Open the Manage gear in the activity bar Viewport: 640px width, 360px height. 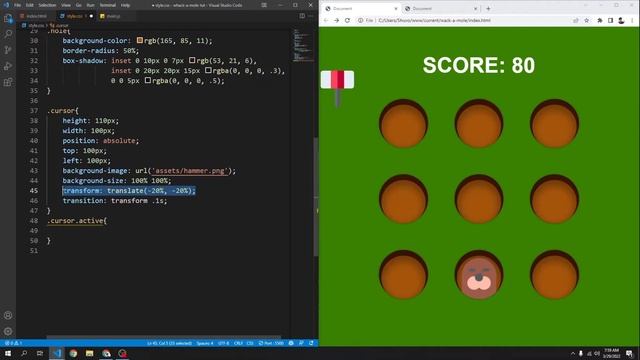tap(8, 331)
